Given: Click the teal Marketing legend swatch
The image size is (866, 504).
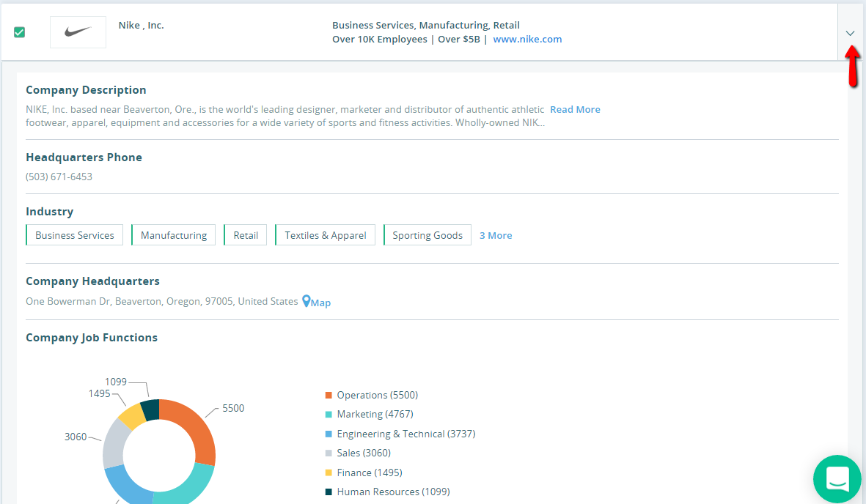Looking at the screenshot, I should pyautogui.click(x=329, y=415).
